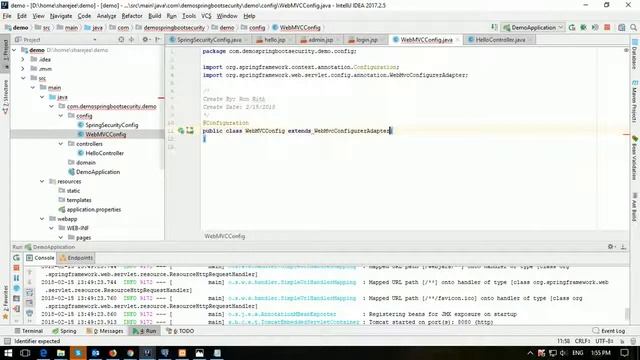Viewport: 640px width, 360px height.
Task: Open the Database side tool window
Action: [635, 54]
